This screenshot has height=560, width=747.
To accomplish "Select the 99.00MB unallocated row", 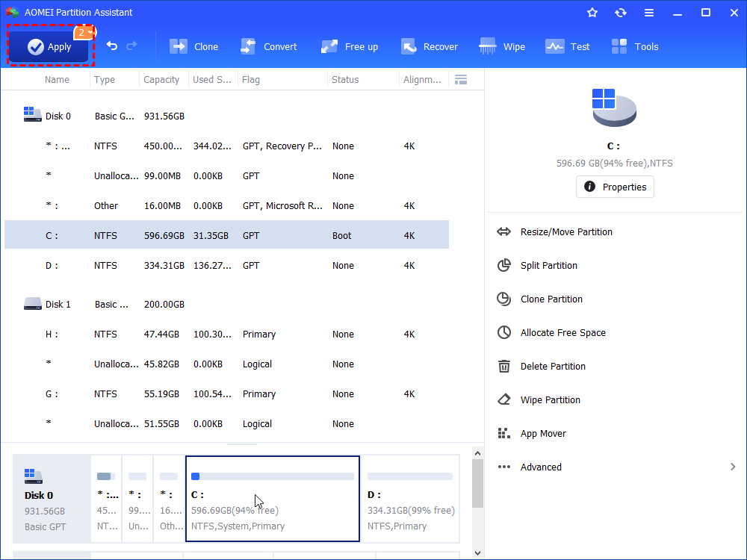I will [227, 175].
